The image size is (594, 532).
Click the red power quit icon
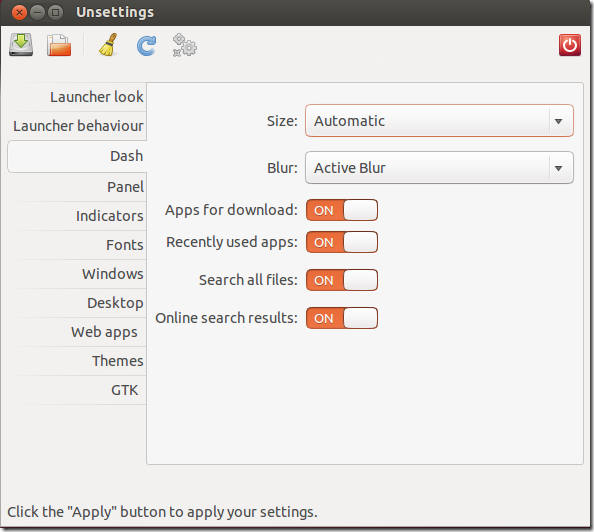[x=570, y=45]
